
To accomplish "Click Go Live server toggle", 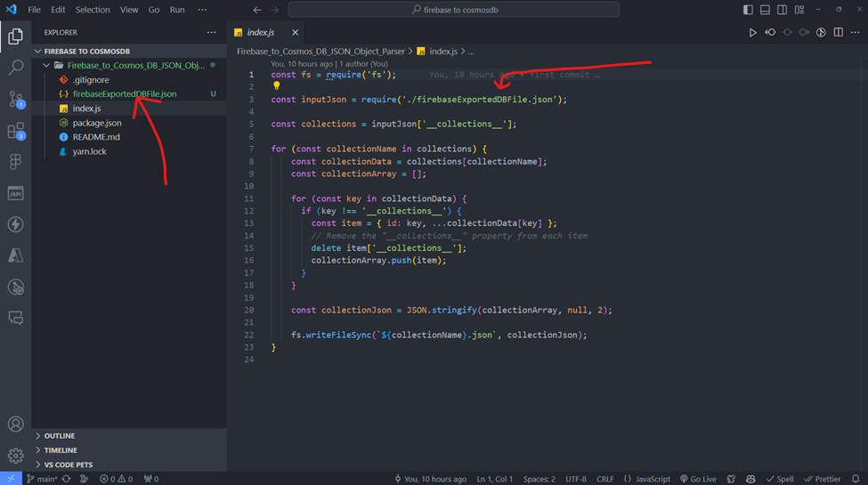I will click(698, 479).
